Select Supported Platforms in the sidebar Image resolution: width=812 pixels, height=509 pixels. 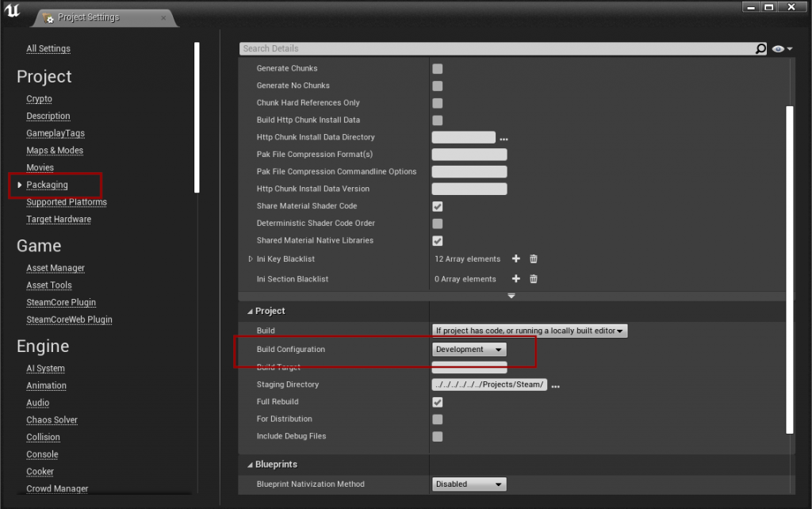pyautogui.click(x=66, y=201)
